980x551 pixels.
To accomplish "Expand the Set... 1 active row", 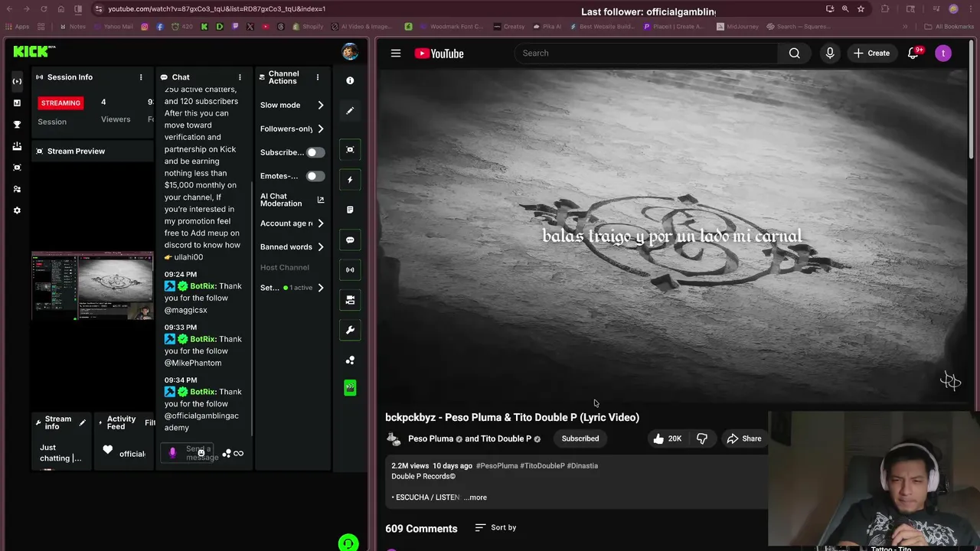I will (x=292, y=288).
